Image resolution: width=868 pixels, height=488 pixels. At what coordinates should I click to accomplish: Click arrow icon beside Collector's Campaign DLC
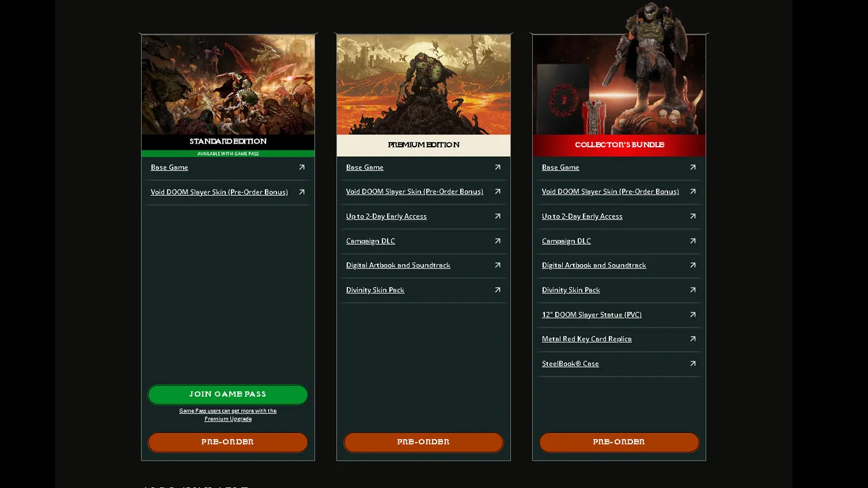[x=692, y=241]
